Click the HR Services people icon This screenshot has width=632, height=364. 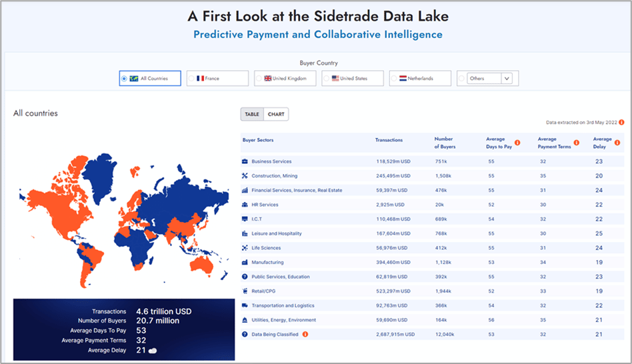(x=245, y=205)
